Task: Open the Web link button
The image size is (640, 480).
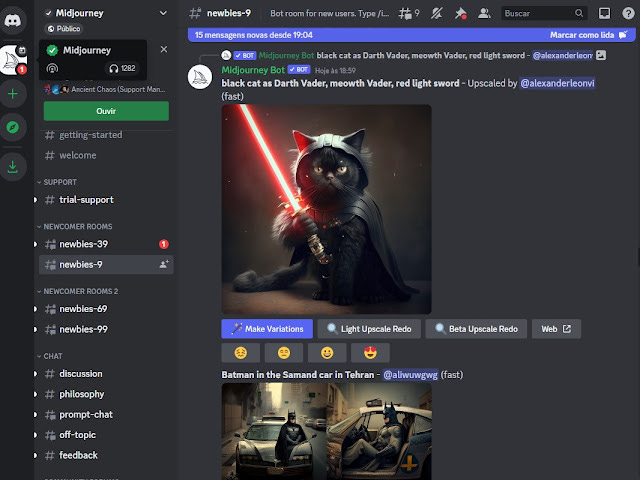Action: point(556,329)
